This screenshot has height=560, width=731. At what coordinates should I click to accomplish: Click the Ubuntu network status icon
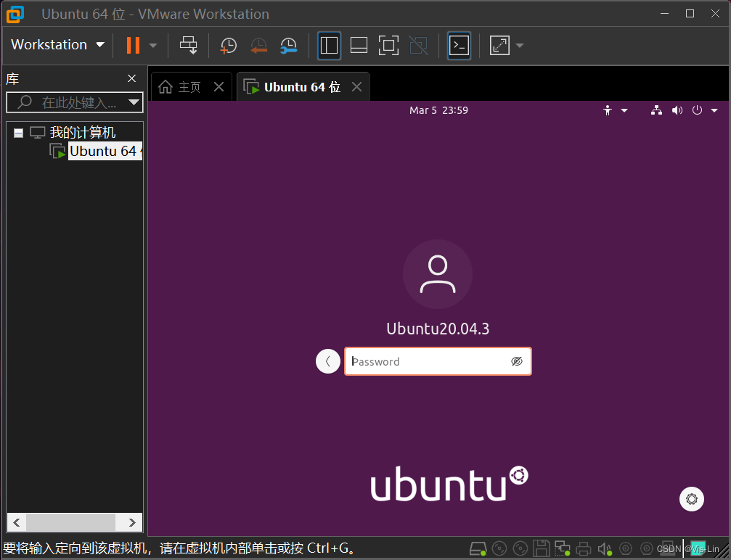pyautogui.click(x=656, y=110)
